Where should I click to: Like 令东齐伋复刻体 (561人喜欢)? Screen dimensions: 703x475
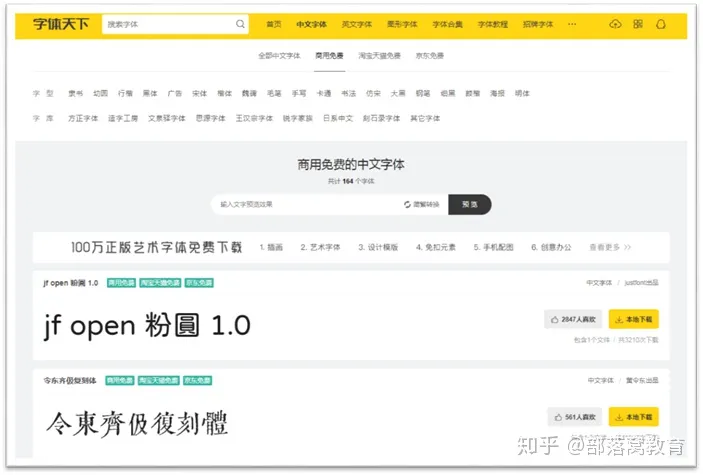[x=574, y=417]
